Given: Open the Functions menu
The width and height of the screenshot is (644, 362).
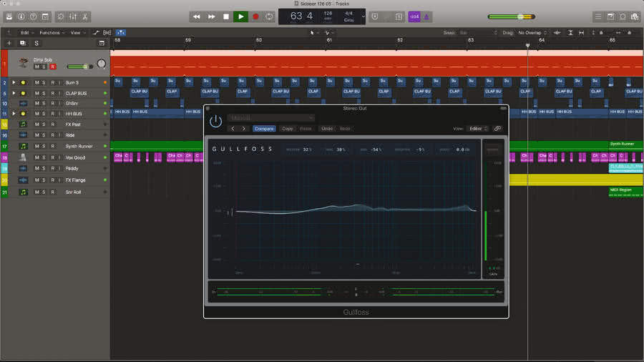Looking at the screenshot, I should point(52,32).
